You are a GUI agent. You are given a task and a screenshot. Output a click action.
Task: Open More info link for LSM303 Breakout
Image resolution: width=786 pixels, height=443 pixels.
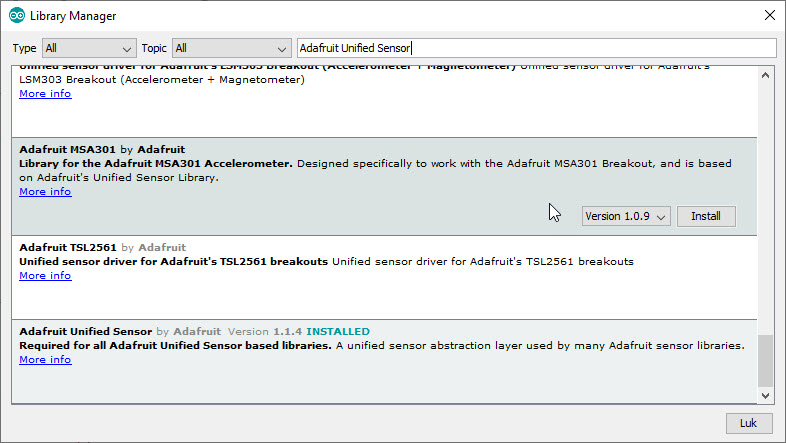(45, 94)
